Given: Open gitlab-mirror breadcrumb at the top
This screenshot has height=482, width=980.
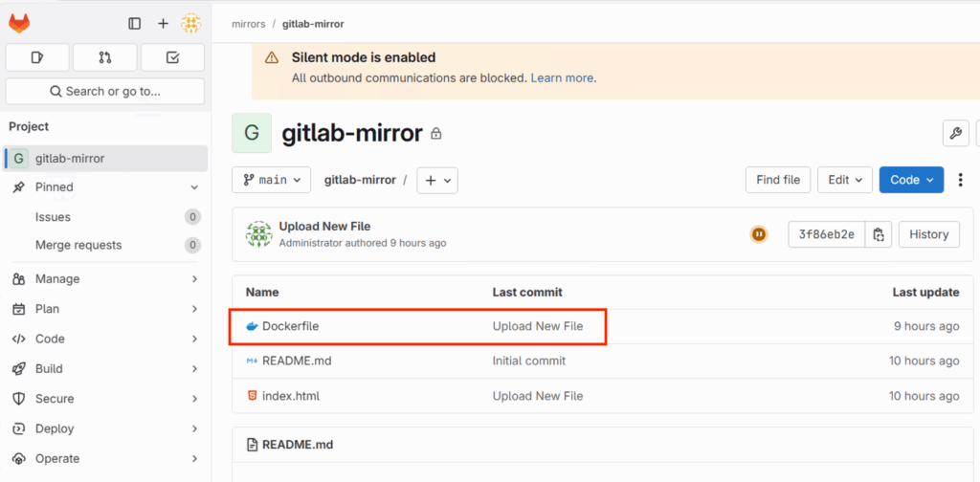Looking at the screenshot, I should (x=313, y=24).
